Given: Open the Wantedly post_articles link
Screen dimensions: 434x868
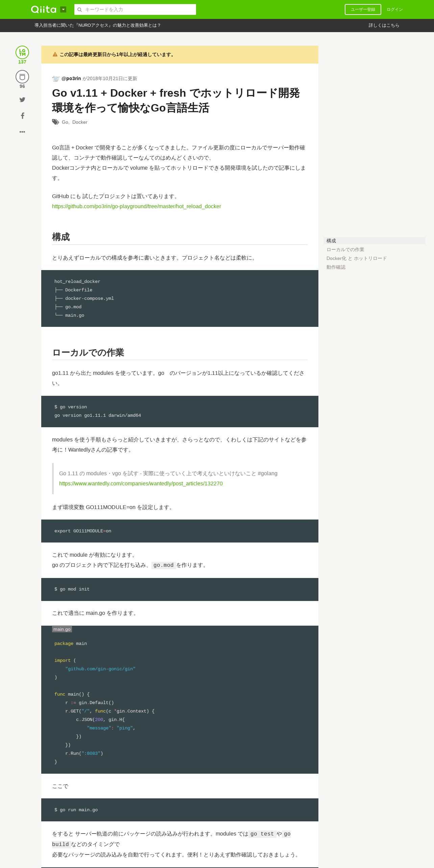Looking at the screenshot, I should tap(141, 483).
